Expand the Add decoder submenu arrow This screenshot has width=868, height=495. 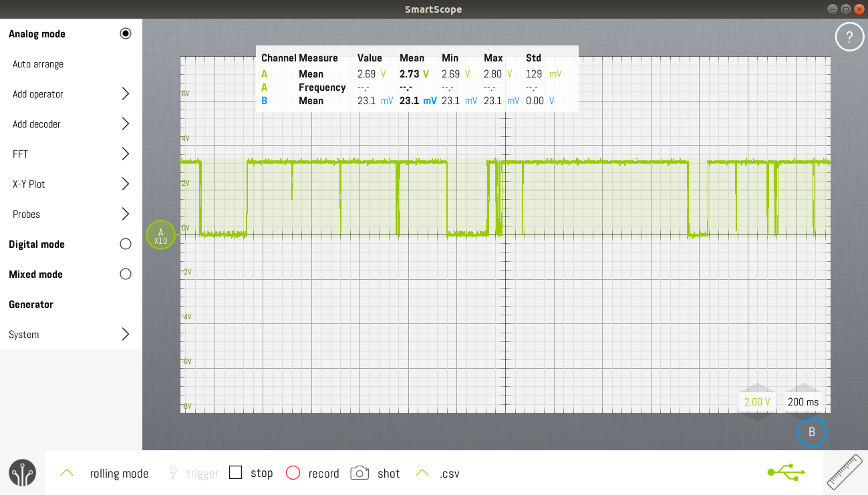tap(126, 124)
